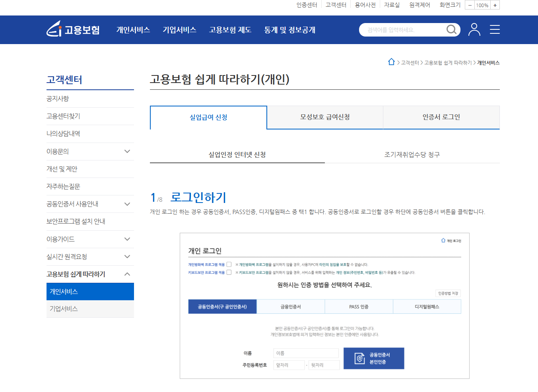Select 인증서 로그인 tab
Screen dimensions: 538x392
[441, 117]
